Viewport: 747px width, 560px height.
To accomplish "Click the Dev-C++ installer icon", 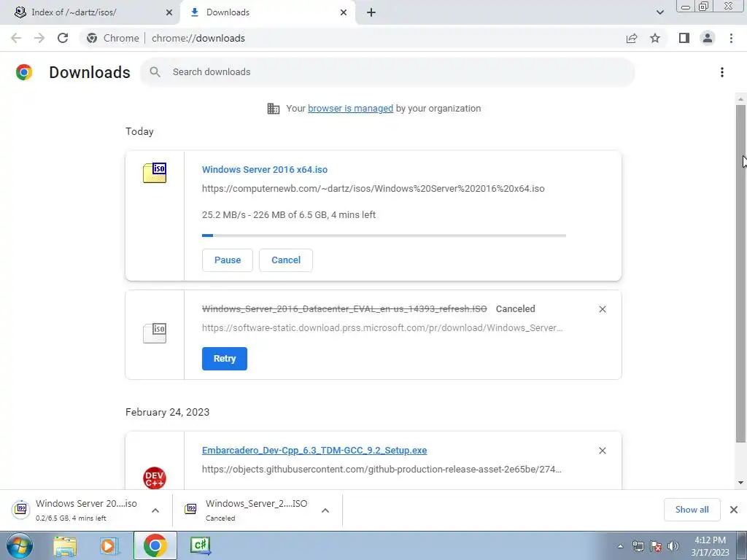I will tap(155, 478).
